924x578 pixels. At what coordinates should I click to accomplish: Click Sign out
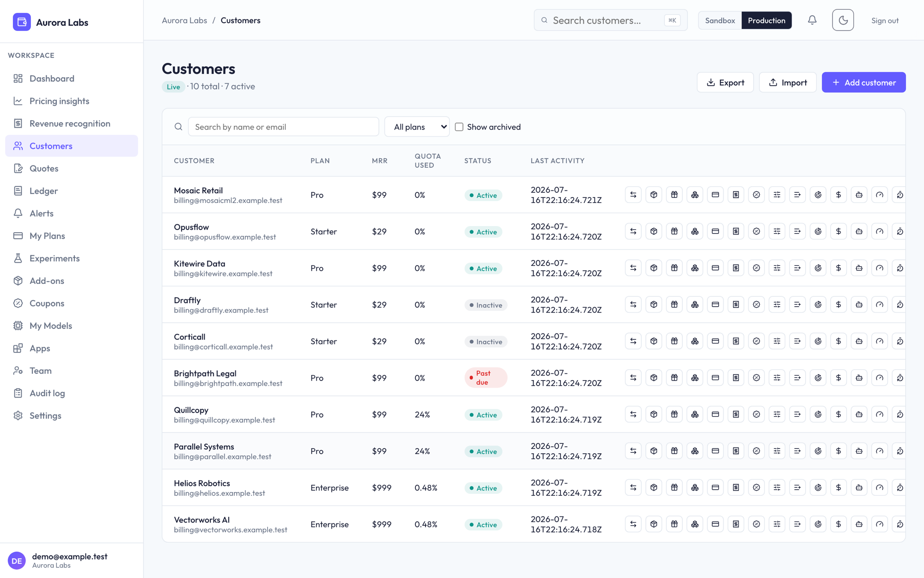[885, 20]
